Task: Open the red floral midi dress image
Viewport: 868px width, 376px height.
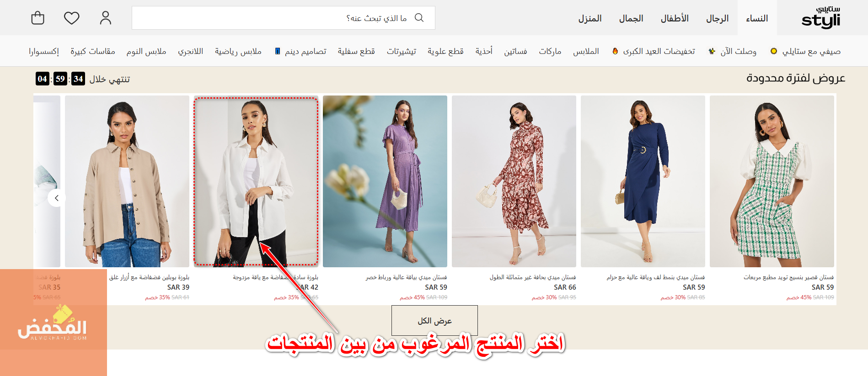Action: click(514, 181)
